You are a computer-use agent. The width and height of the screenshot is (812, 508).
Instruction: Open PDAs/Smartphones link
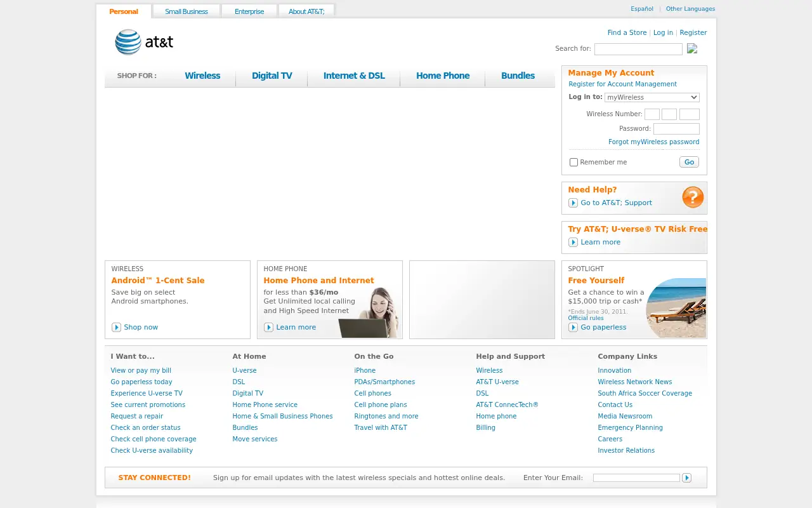384,382
